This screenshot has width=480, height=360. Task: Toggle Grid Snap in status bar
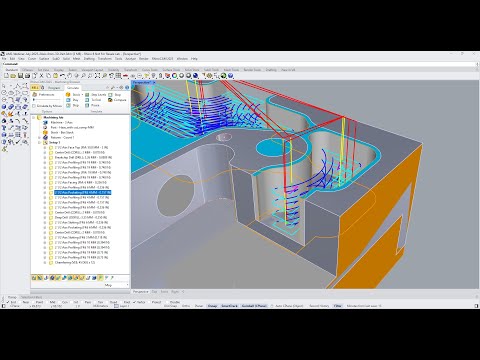(x=170, y=306)
